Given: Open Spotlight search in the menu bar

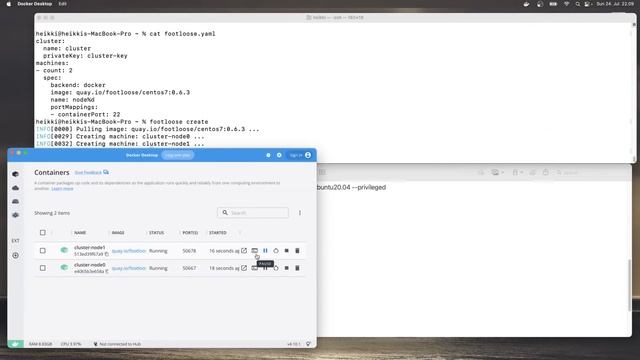Looking at the screenshot, I should click(578, 4).
